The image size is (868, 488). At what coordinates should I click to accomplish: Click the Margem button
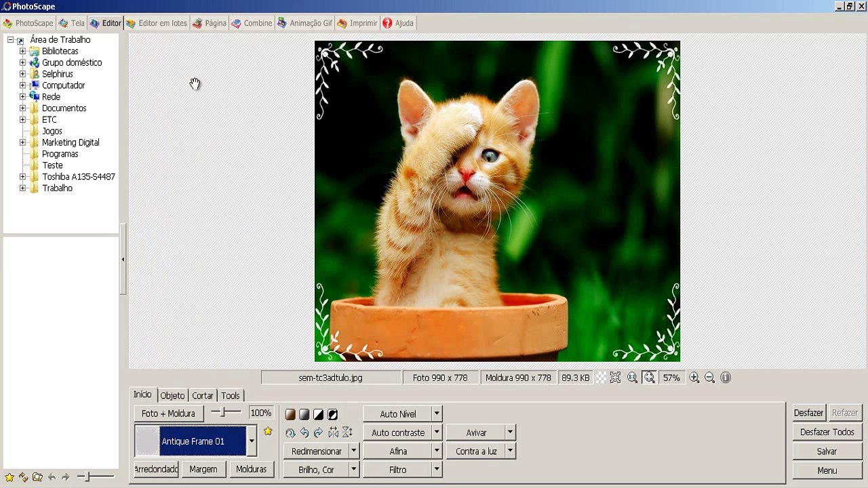(203, 469)
